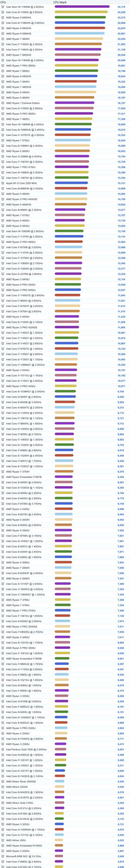Screen dimensions: 130x868
Task: Click chevron icon next to Microsoft ARM SQ1
Action: tap(3, 856)
